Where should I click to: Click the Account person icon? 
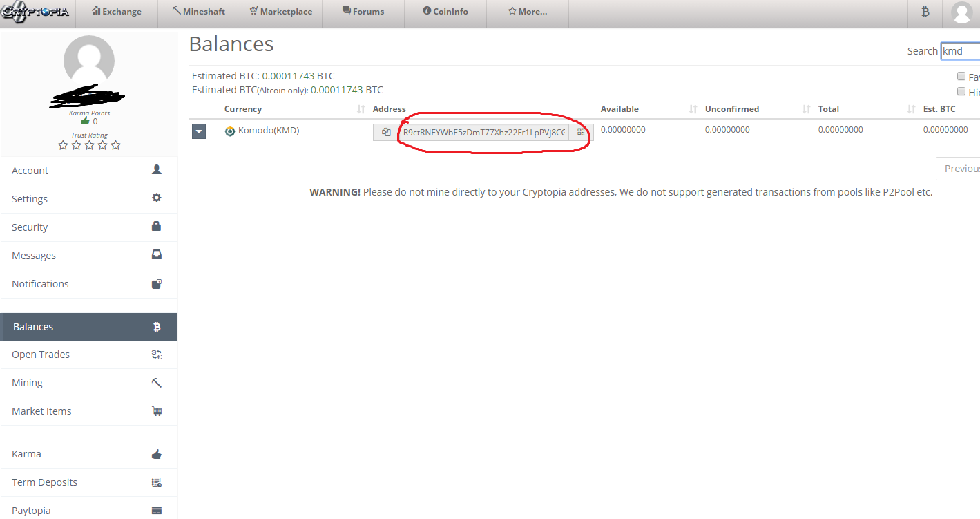157,169
